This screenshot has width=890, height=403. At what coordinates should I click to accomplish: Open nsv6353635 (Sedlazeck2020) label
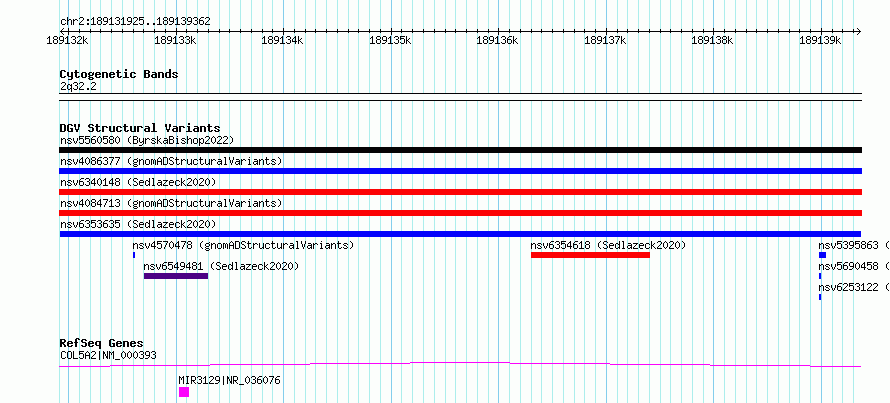(138, 224)
